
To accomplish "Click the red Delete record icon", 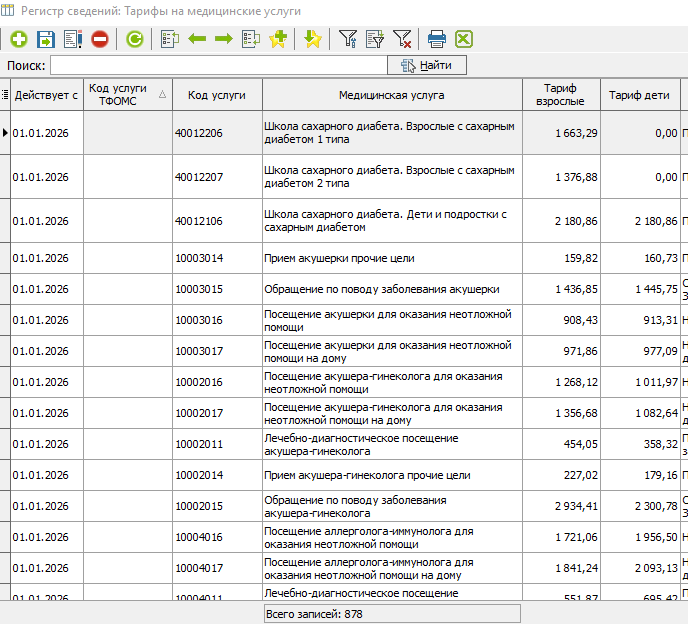I will (x=100, y=39).
